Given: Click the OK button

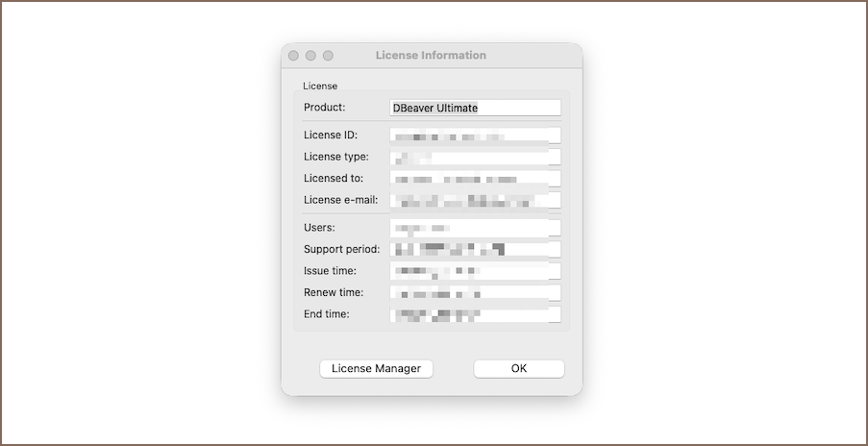Looking at the screenshot, I should pos(518,368).
